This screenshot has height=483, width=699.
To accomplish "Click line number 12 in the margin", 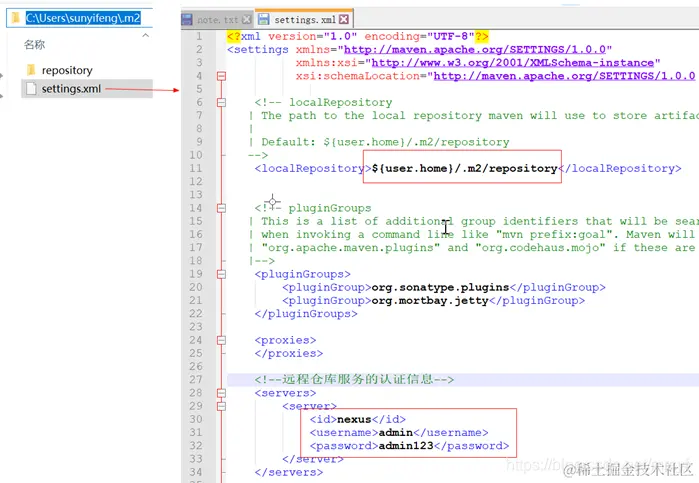I will click(196, 182).
